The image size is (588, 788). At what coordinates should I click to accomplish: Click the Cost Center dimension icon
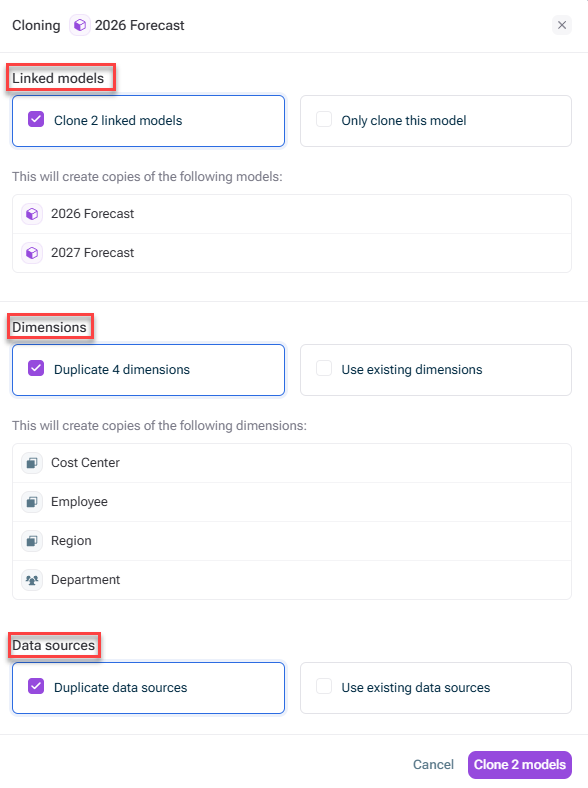point(32,463)
